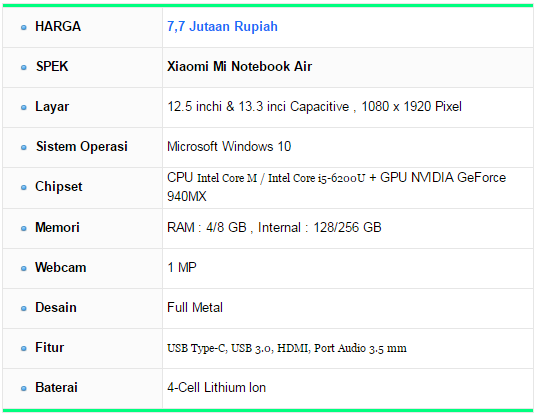This screenshot has width=535, height=413.
Task: Click the bullet icon beside Memori
Action: point(24,228)
